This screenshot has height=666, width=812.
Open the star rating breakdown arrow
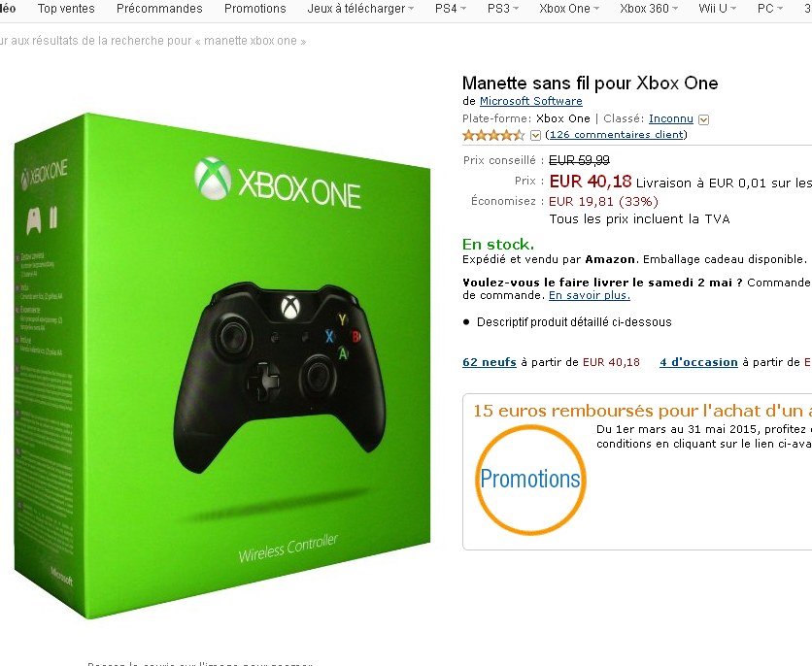click(x=535, y=136)
